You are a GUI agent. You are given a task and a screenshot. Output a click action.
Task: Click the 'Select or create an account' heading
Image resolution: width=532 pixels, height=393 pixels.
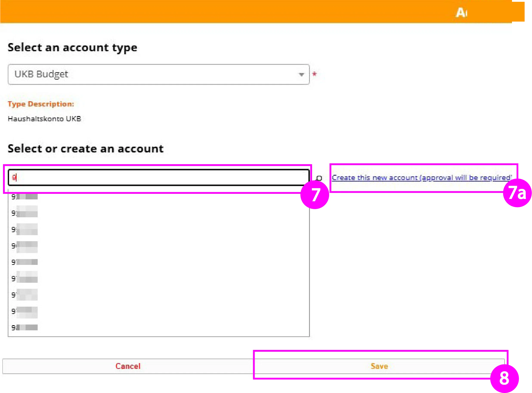(x=86, y=149)
